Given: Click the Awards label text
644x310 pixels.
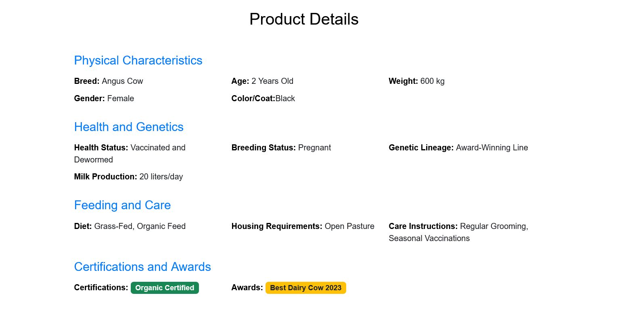Looking at the screenshot, I should pos(247,287).
